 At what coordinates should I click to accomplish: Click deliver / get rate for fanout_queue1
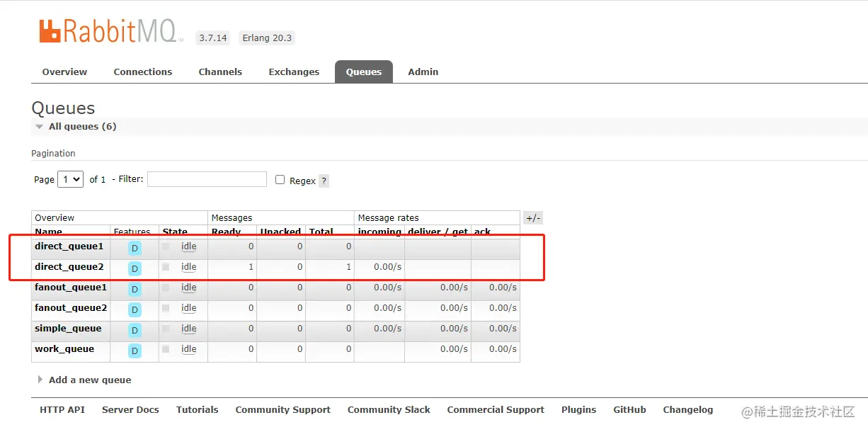tap(455, 288)
